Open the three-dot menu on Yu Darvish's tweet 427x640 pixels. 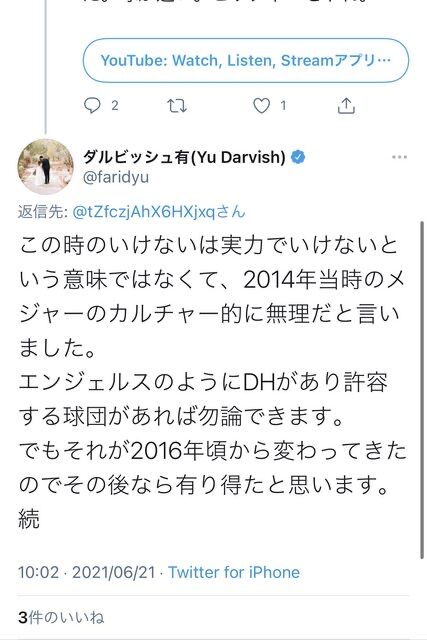(x=399, y=157)
